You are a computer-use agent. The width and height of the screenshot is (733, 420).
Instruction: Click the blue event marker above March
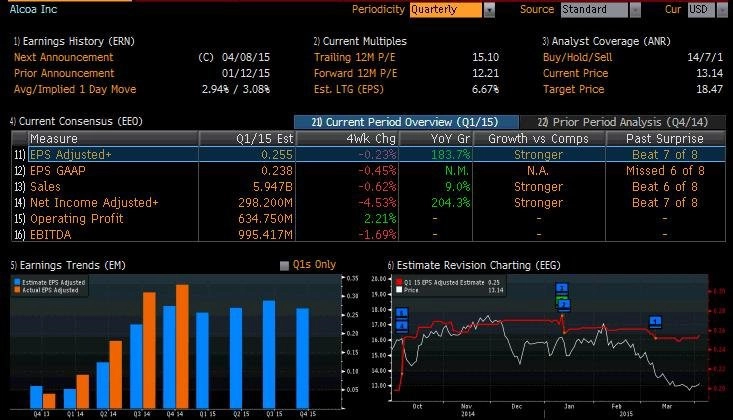[x=655, y=321]
